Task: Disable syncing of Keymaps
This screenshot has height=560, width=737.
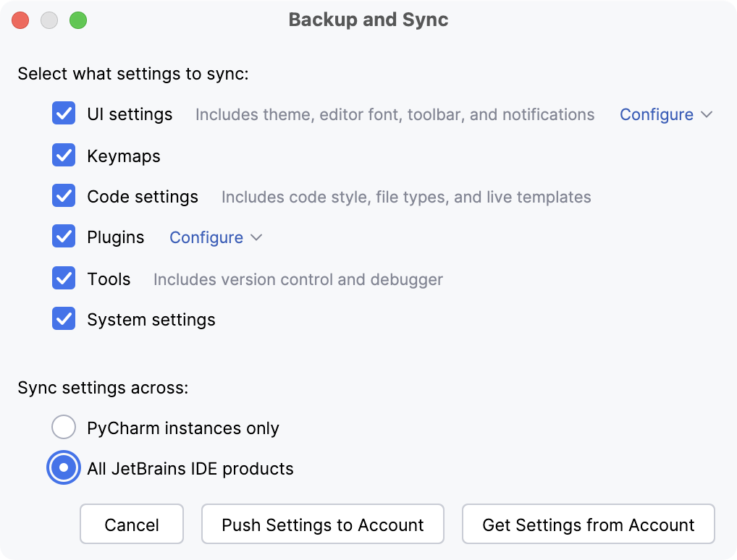Action: pos(64,155)
